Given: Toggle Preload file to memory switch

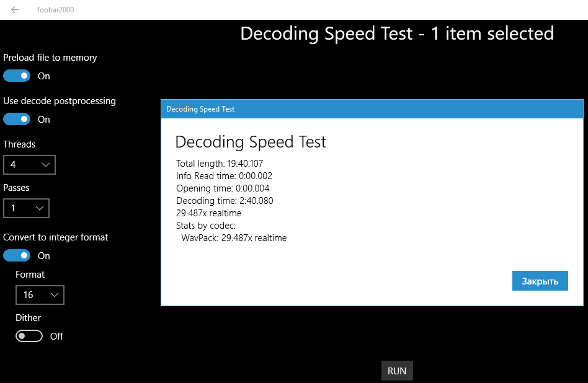Looking at the screenshot, I should click(x=17, y=76).
